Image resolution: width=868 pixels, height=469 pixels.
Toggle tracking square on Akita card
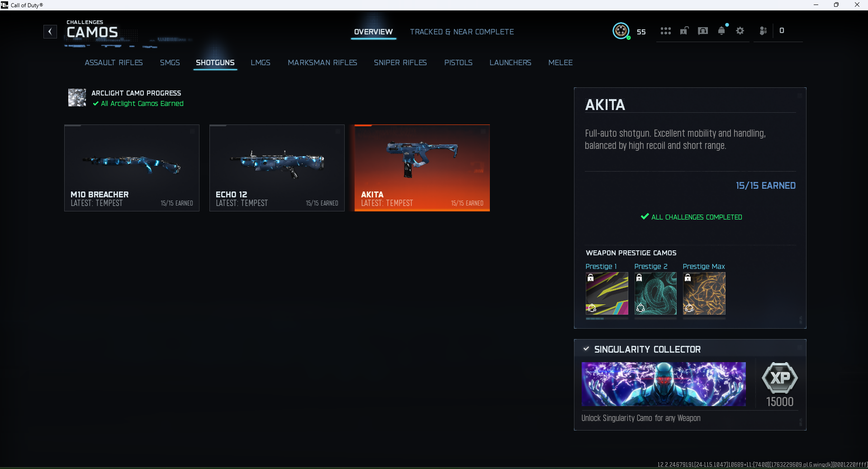(483, 131)
